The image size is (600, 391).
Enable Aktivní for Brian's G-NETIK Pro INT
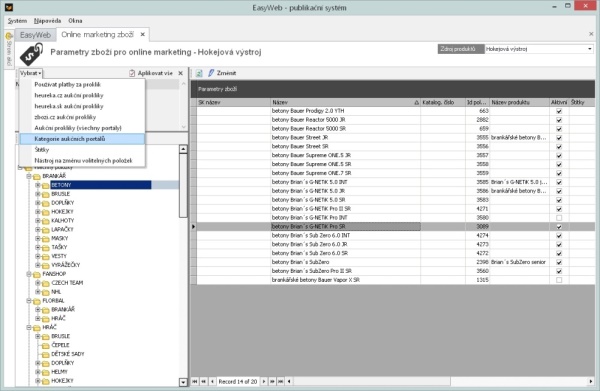tap(559, 218)
